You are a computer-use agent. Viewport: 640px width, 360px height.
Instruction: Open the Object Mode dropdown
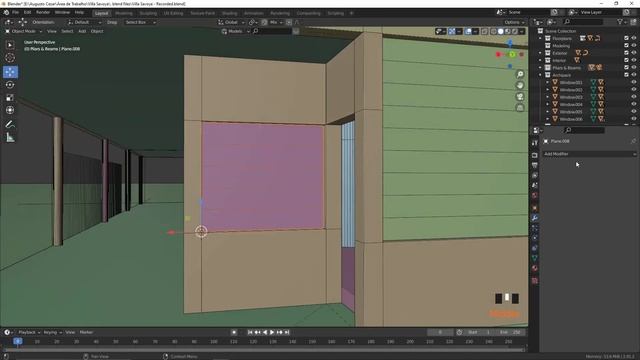[24, 31]
